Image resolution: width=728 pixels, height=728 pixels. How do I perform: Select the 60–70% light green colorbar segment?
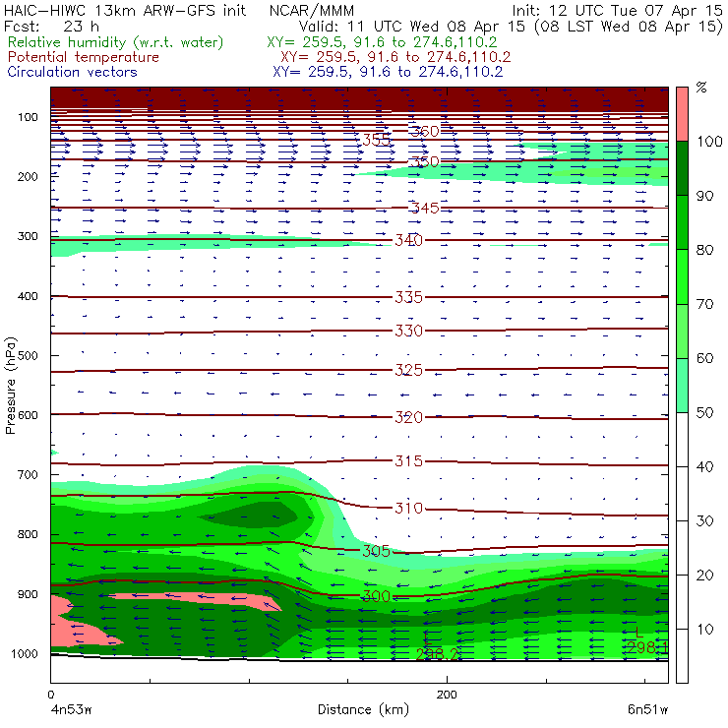coord(682,331)
